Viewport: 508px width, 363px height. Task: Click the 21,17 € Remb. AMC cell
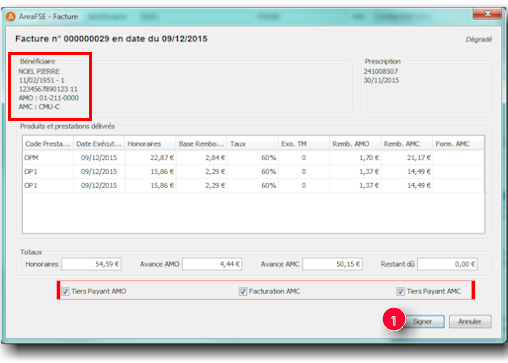(x=407, y=158)
